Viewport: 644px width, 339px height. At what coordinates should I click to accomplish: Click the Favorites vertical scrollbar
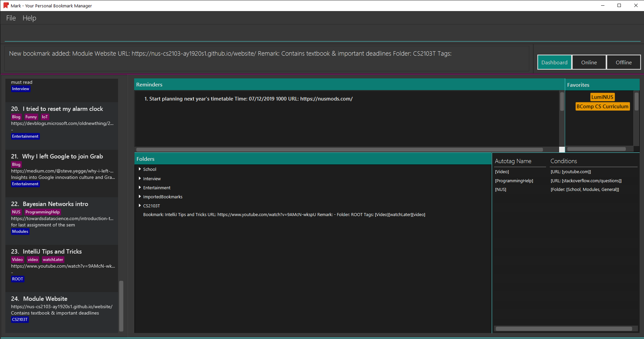[636, 101]
